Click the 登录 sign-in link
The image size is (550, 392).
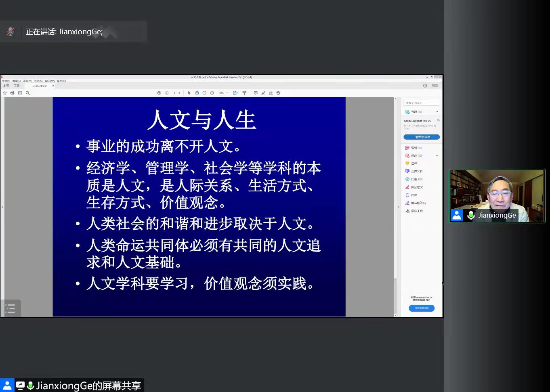coord(435,86)
